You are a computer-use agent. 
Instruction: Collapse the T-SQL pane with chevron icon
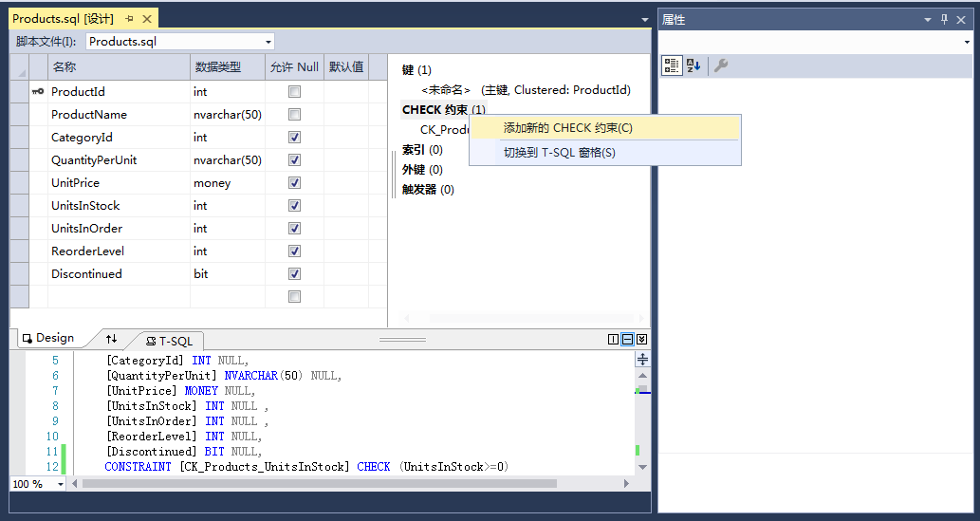coord(642,339)
